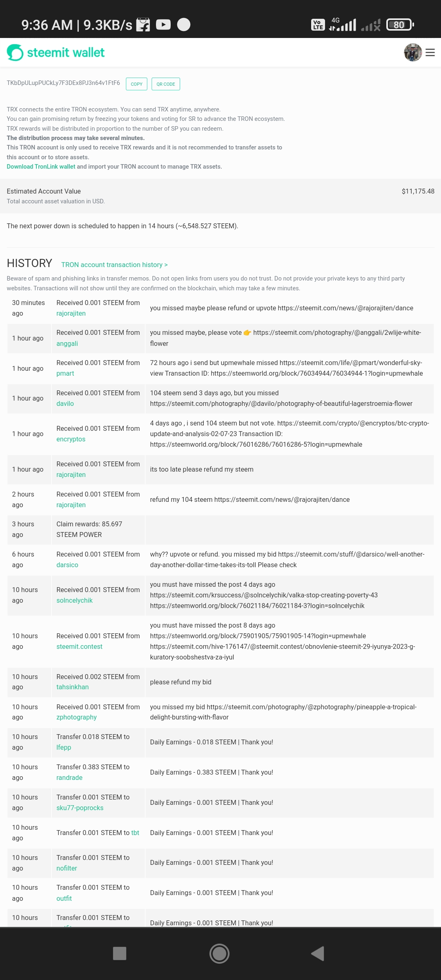
Task: Open the Download TronLink wallet link
Action: 41,167
